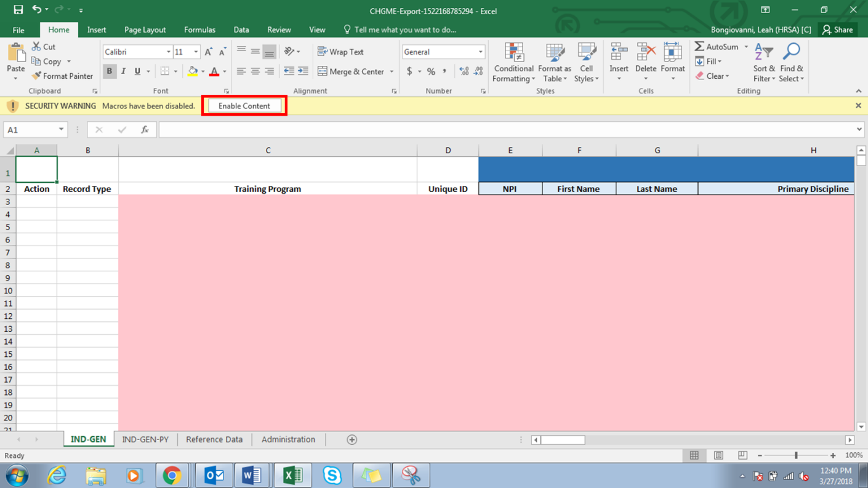Expand the General number format dropdown
This screenshot has width=868, height=488.
click(x=480, y=52)
